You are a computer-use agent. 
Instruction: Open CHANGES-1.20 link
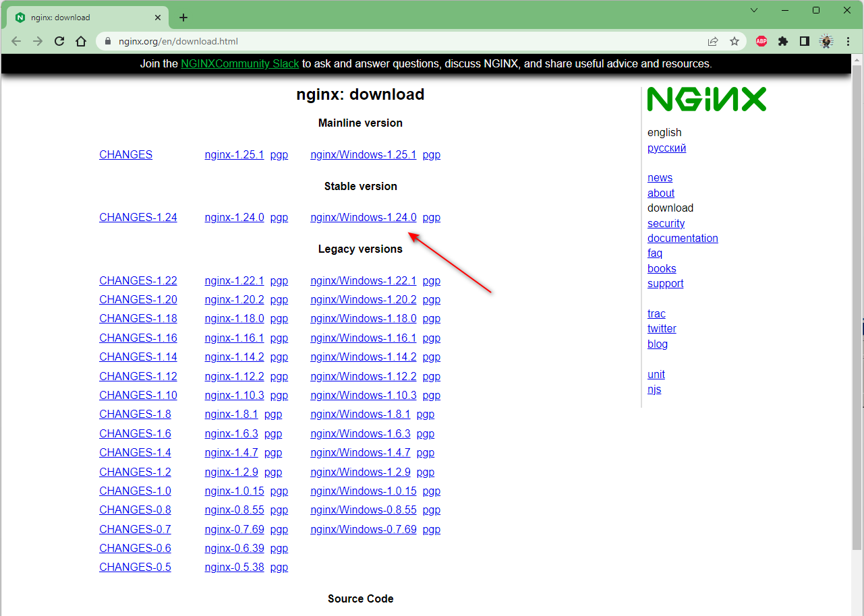tap(138, 299)
